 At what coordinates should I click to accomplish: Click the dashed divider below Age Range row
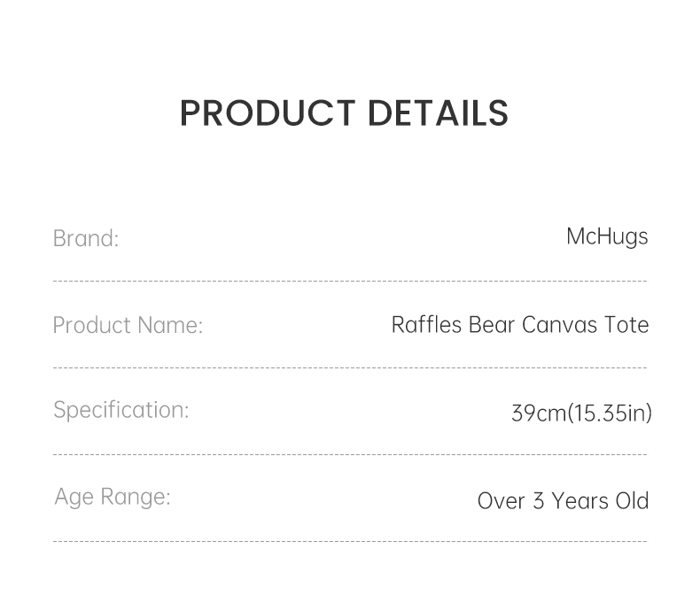click(x=350, y=541)
